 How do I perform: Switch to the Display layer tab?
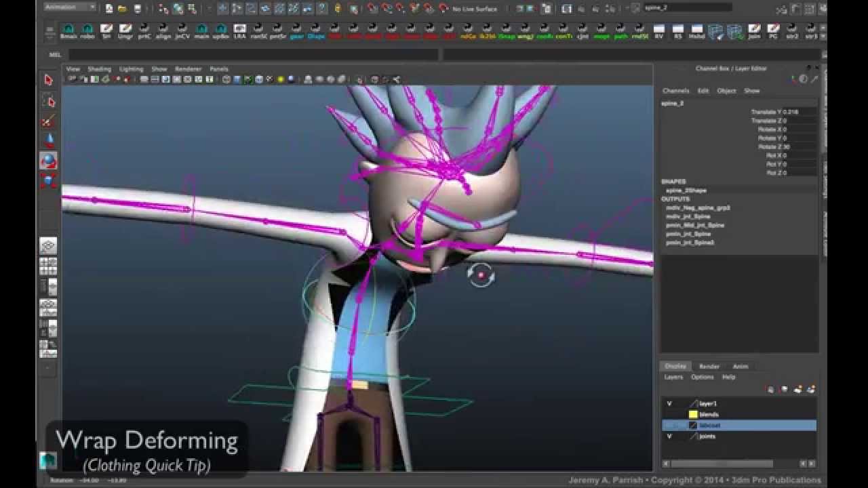(x=675, y=366)
